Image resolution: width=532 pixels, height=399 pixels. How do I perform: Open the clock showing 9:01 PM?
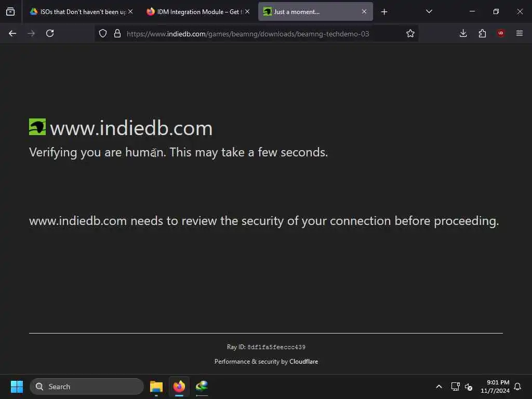click(x=495, y=387)
